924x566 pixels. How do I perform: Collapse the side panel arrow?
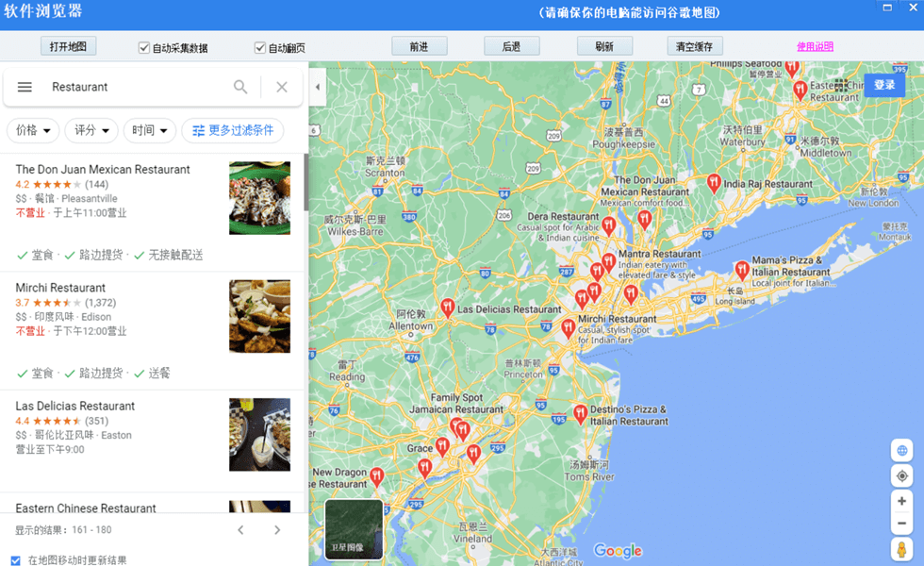(x=318, y=87)
